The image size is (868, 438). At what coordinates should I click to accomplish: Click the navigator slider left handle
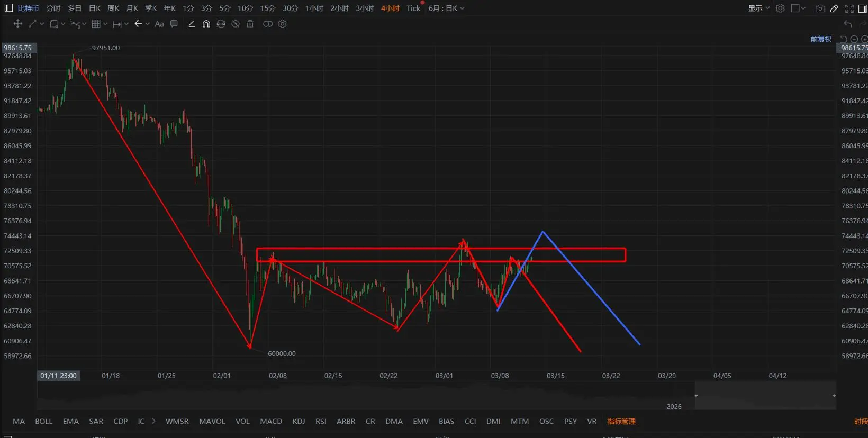point(696,395)
